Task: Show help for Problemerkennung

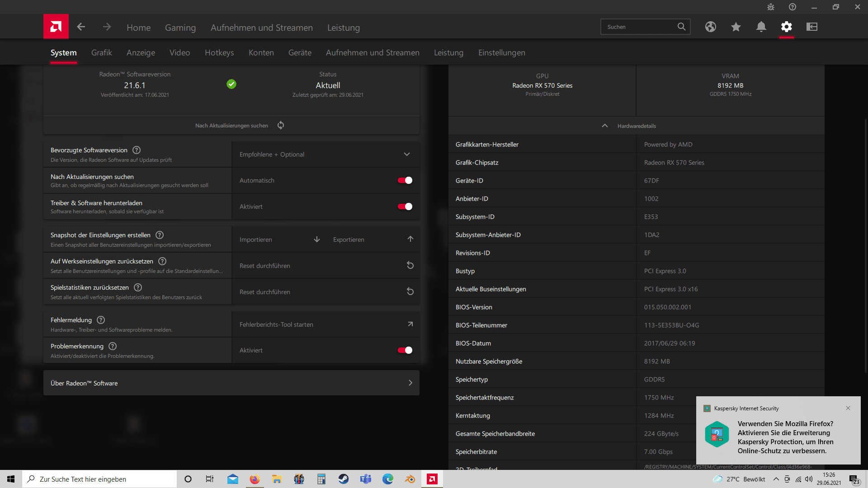Action: (x=113, y=346)
